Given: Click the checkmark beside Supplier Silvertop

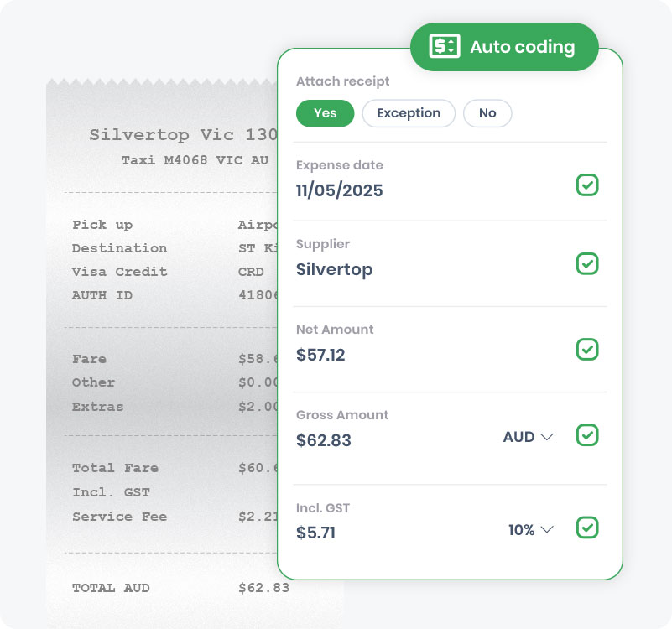Looking at the screenshot, I should tap(587, 264).
